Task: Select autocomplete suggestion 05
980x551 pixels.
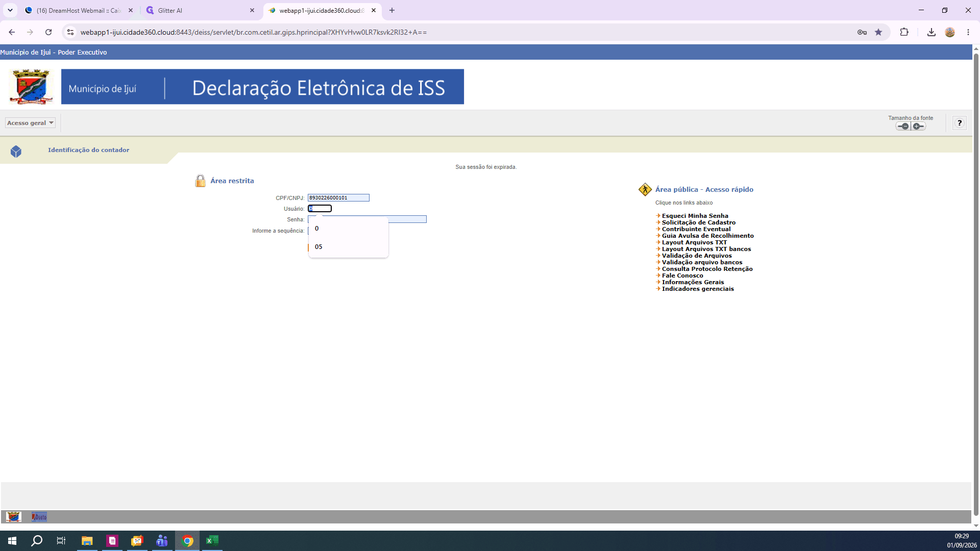Action: [x=349, y=247]
